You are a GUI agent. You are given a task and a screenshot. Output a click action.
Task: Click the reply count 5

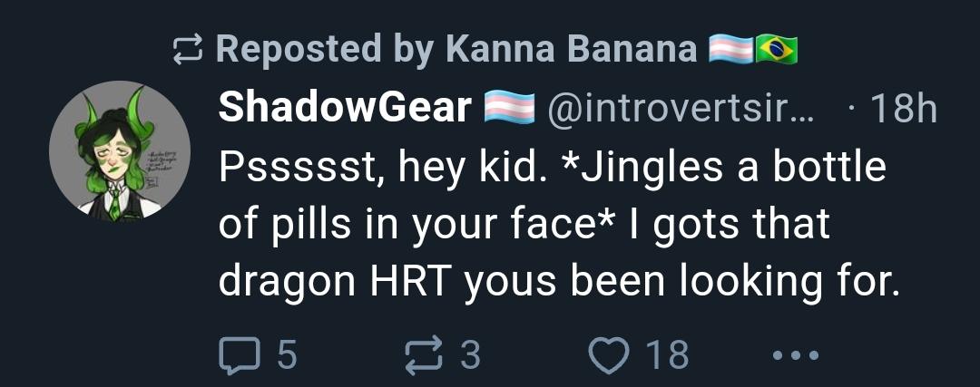[x=286, y=354]
